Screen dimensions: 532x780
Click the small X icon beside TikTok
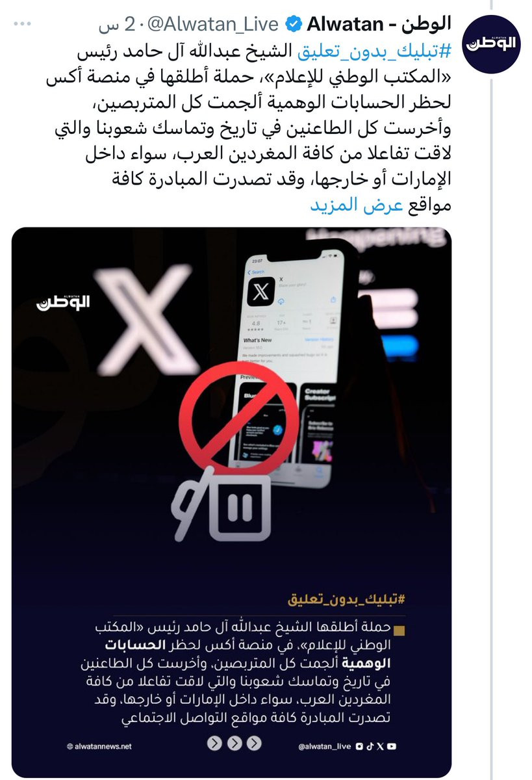click(380, 746)
